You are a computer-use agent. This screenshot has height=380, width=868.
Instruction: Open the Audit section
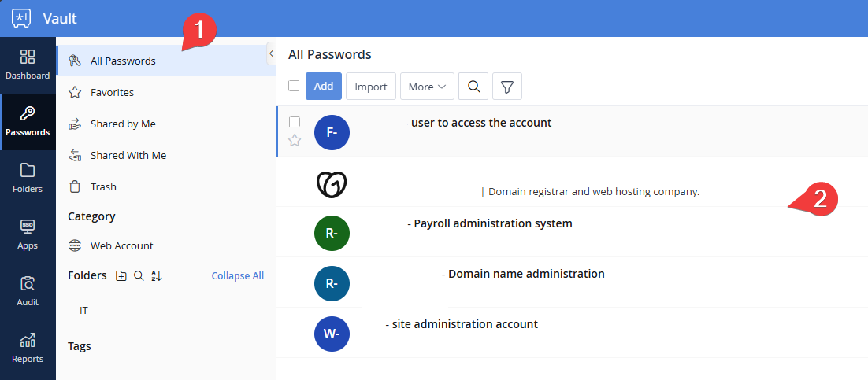[28, 291]
